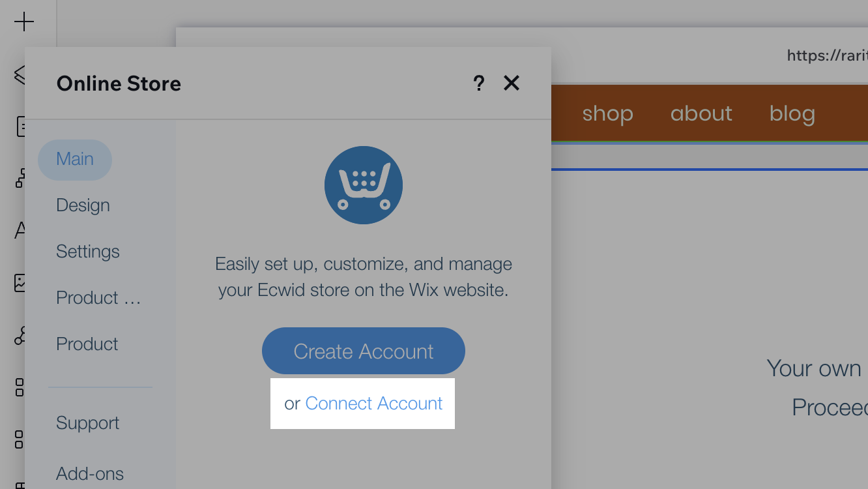The height and width of the screenshot is (489, 868).
Task: Click the Add elements plus icon
Action: (x=24, y=21)
